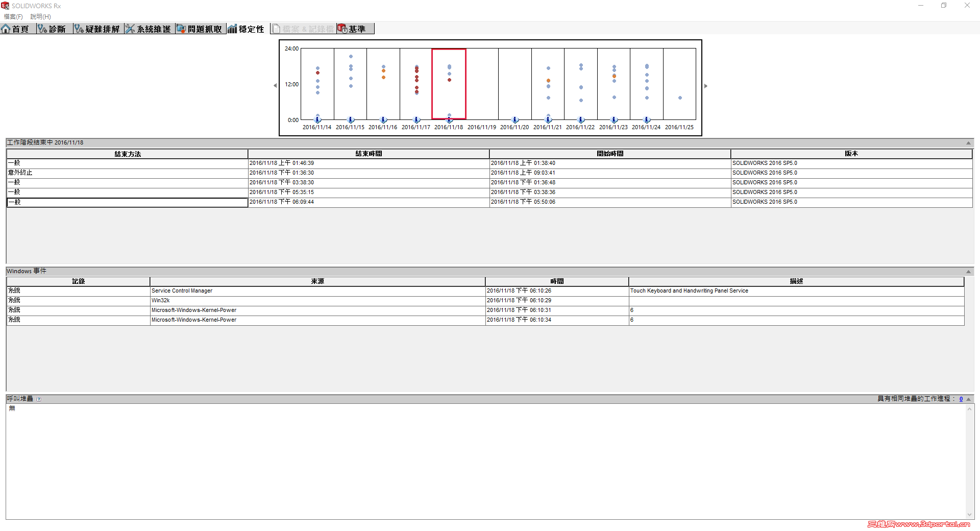Open the 呼叫堆疊 help question icon

click(39, 399)
